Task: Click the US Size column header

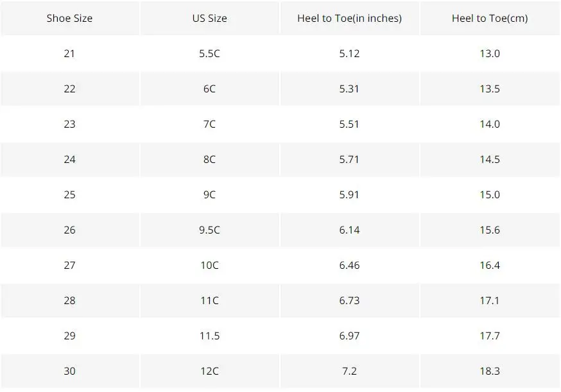Action: [x=209, y=18]
